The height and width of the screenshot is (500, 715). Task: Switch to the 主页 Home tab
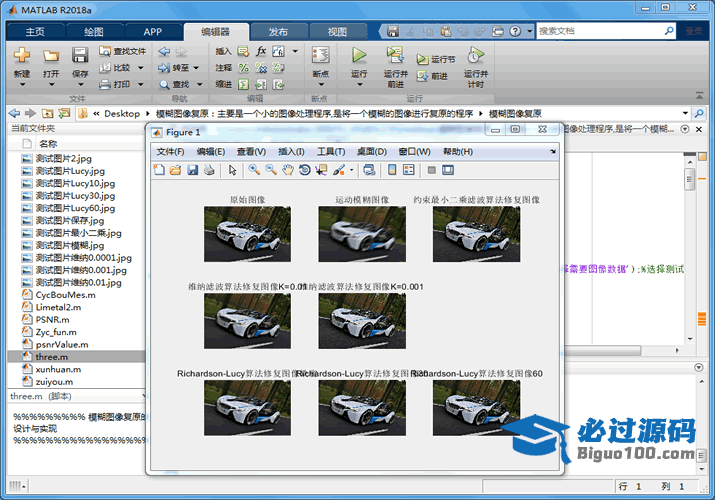[35, 31]
